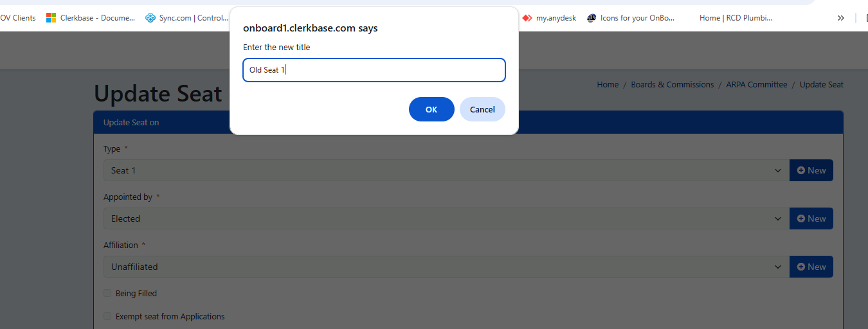The width and height of the screenshot is (868, 329).
Task: Tick Exempt seat from Applications checkbox
Action: click(107, 316)
